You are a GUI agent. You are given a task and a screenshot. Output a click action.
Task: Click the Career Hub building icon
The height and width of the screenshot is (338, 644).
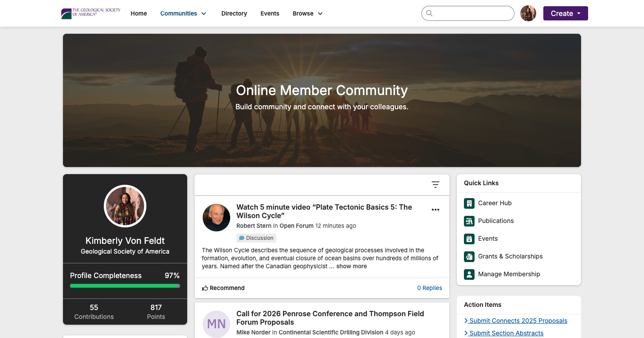(x=469, y=203)
